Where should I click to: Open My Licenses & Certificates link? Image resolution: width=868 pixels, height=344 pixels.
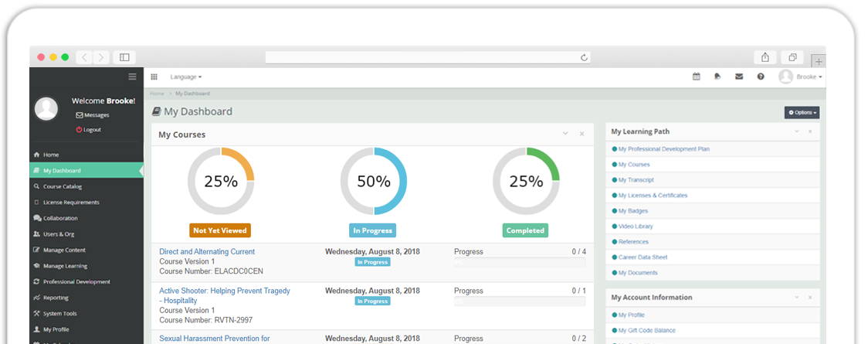tap(653, 196)
